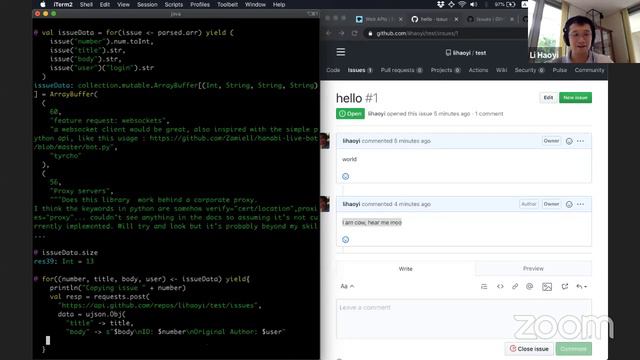The width and height of the screenshot is (640, 360).
Task: Select the Write tab of comment editor
Action: tap(405, 269)
